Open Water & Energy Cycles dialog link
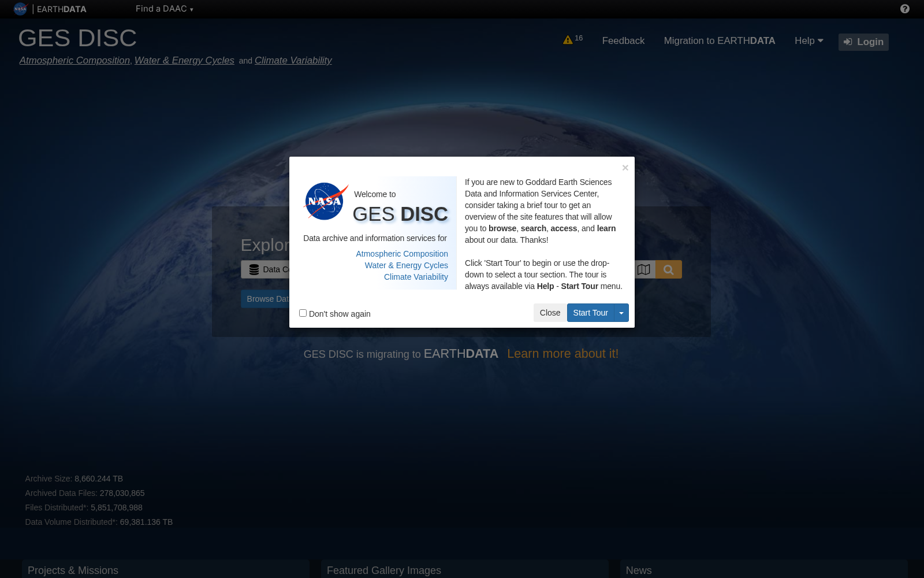Viewport: 924px width, 578px height. click(407, 265)
